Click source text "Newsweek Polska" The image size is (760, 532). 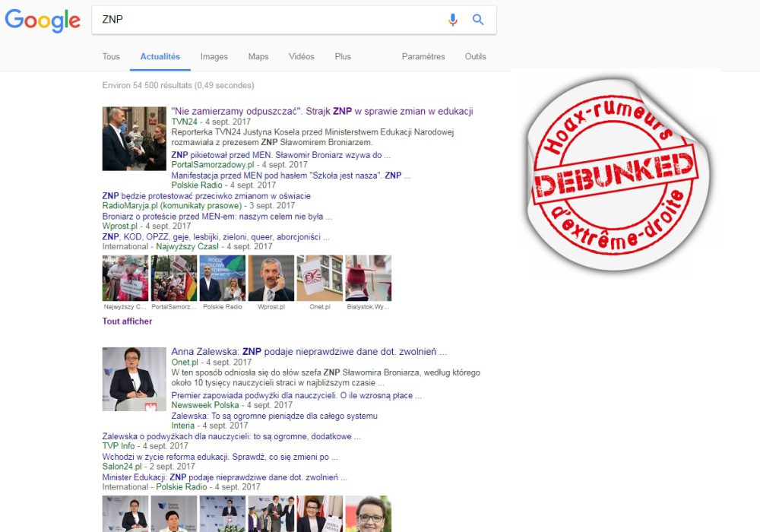click(x=205, y=405)
